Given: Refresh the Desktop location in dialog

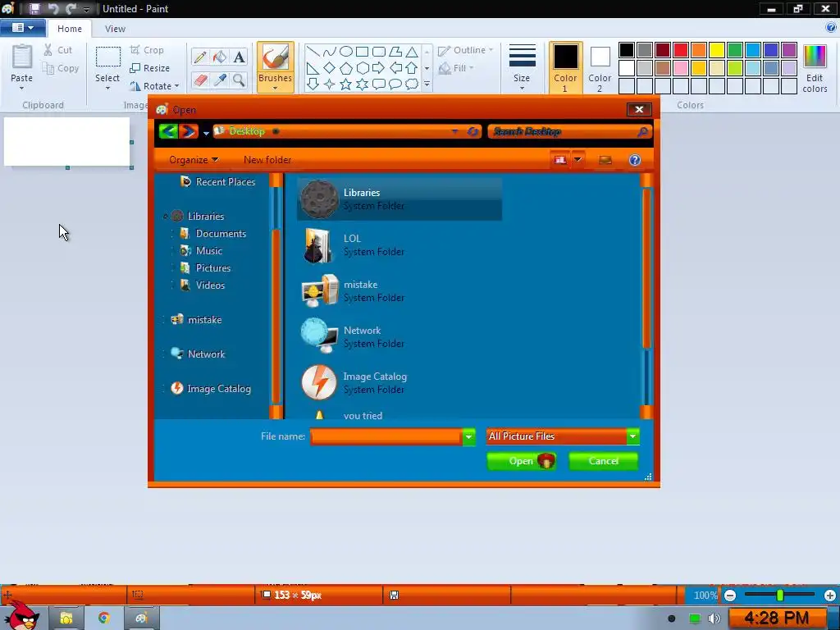Looking at the screenshot, I should click(x=472, y=131).
